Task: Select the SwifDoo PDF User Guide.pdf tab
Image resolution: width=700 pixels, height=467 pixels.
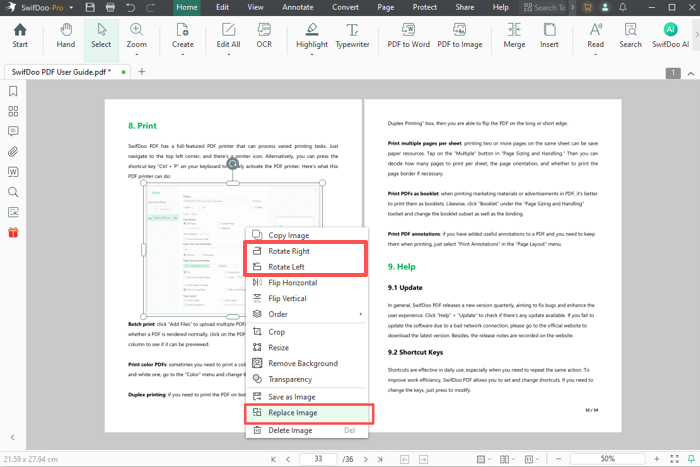Action: (67, 72)
